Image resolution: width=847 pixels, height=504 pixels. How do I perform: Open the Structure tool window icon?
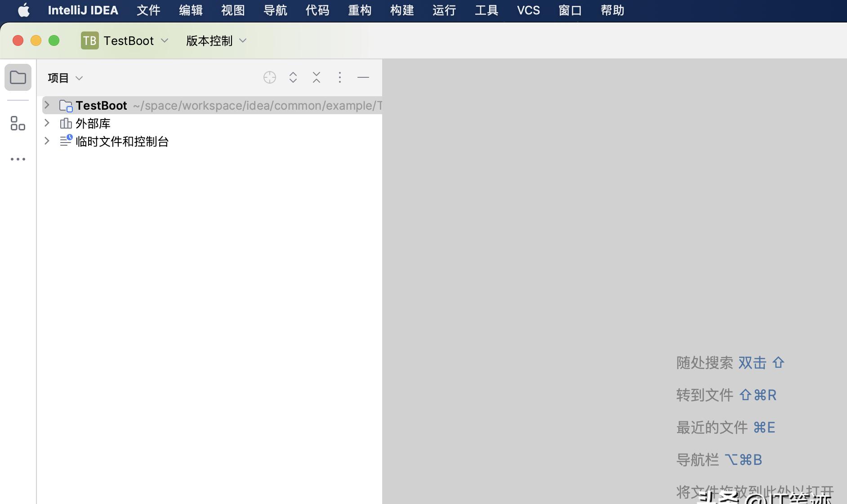[18, 123]
